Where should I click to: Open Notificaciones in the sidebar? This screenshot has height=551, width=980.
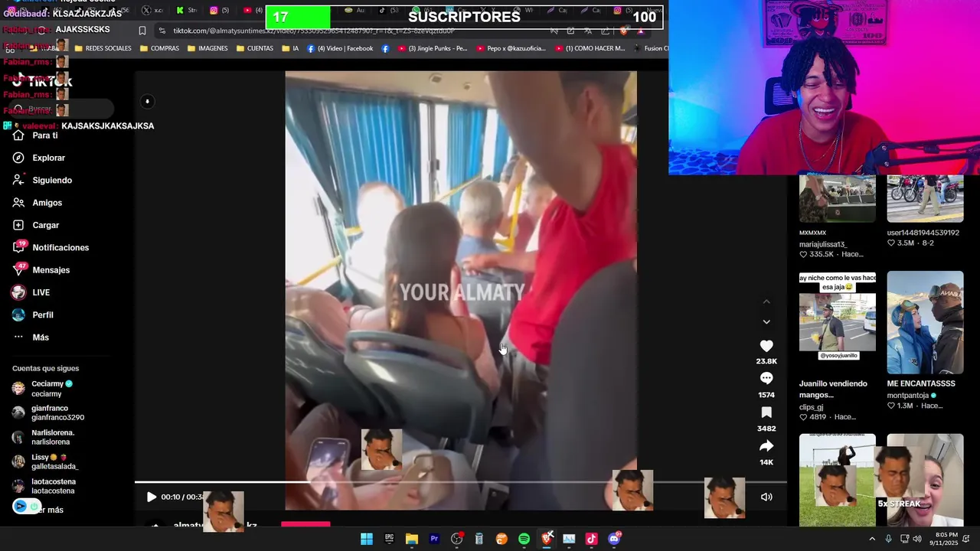51,247
